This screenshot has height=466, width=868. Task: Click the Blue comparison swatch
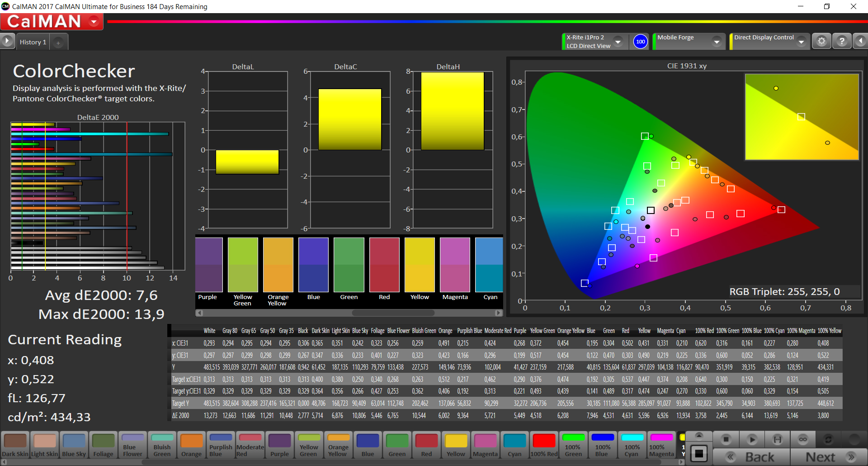(x=313, y=265)
